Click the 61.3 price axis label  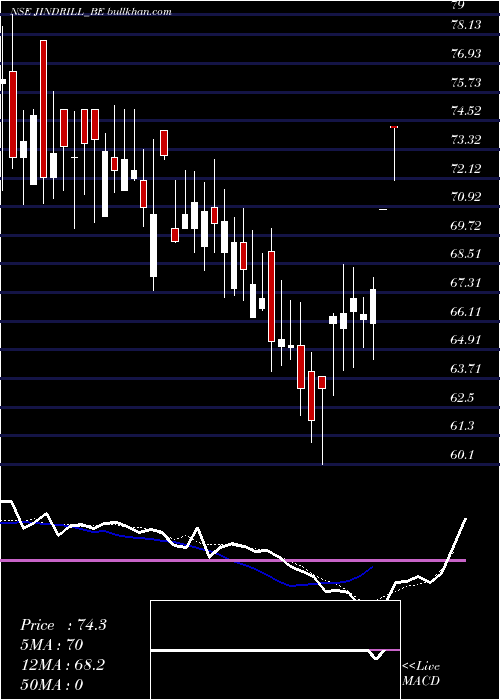click(x=462, y=426)
